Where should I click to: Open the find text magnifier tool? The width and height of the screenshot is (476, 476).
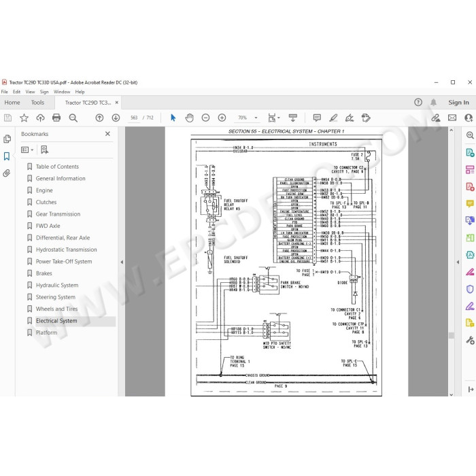tap(73, 118)
